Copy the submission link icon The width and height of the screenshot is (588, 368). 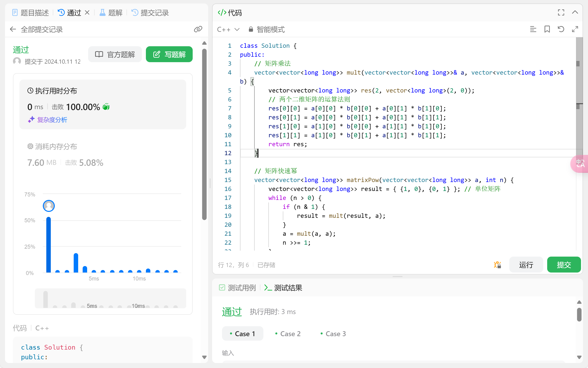(x=198, y=29)
